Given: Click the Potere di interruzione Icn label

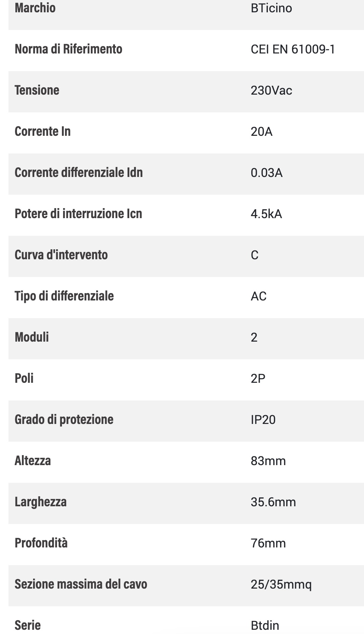Looking at the screenshot, I should 78,214.
